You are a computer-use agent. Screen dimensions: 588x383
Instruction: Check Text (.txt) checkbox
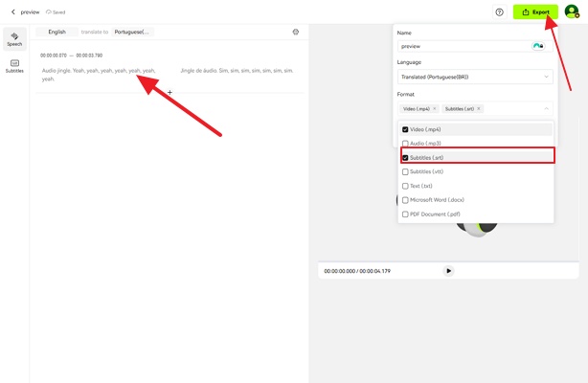(405, 186)
